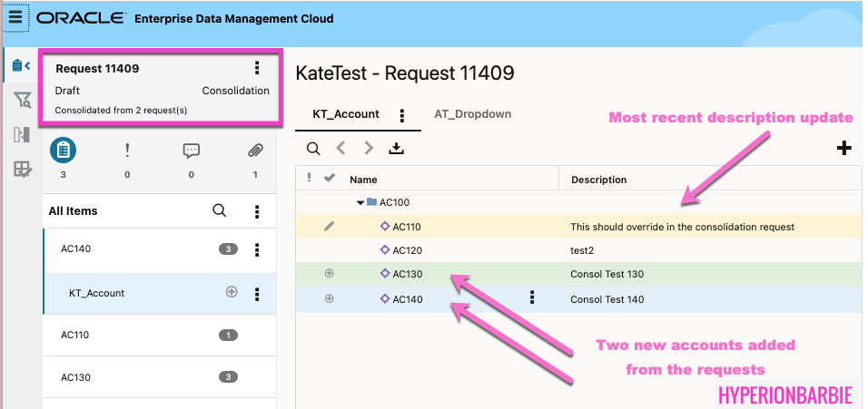Show validation issues exclamation icon
This screenshot has height=409, width=868.
click(127, 151)
